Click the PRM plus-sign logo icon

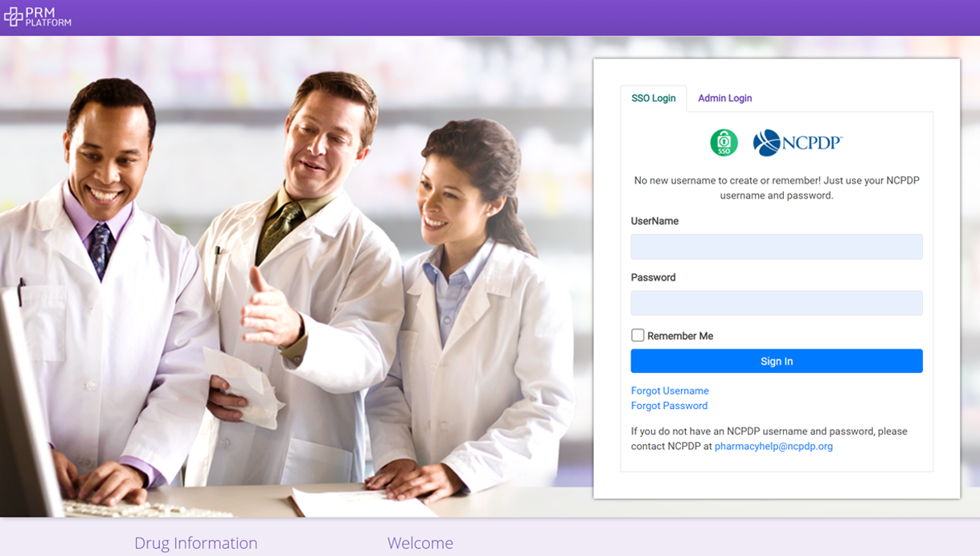coord(13,17)
